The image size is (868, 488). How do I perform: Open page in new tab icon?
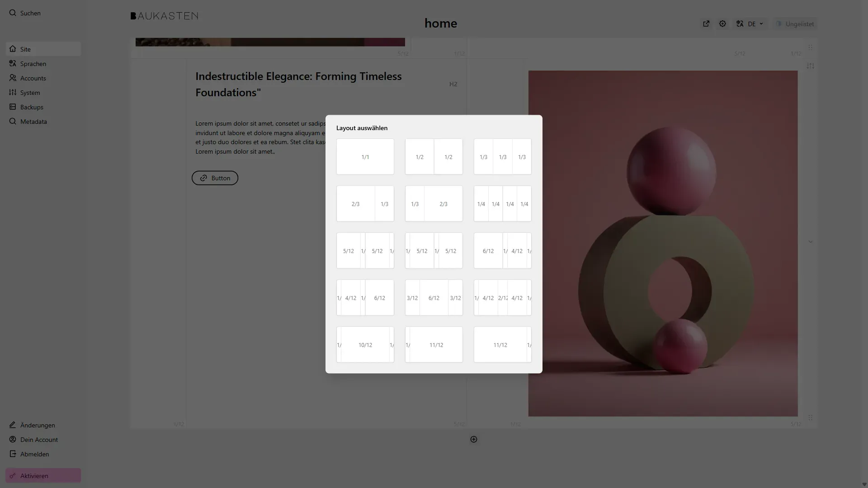click(x=706, y=24)
